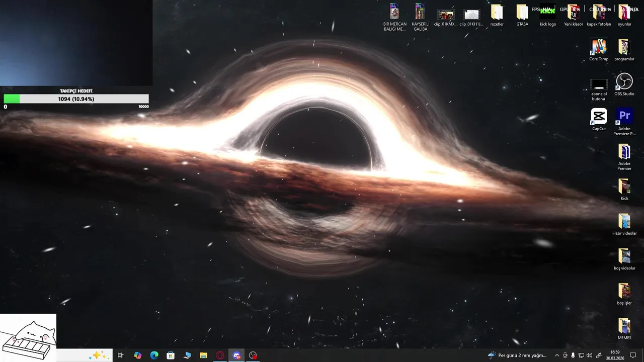
Task: Open the boş işler folder
Action: coord(624,294)
